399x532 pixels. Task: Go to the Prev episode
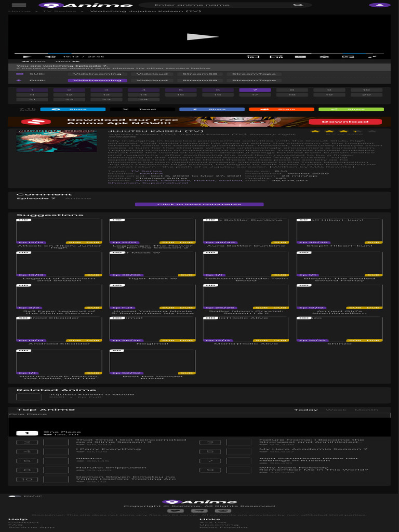[x=33, y=61]
